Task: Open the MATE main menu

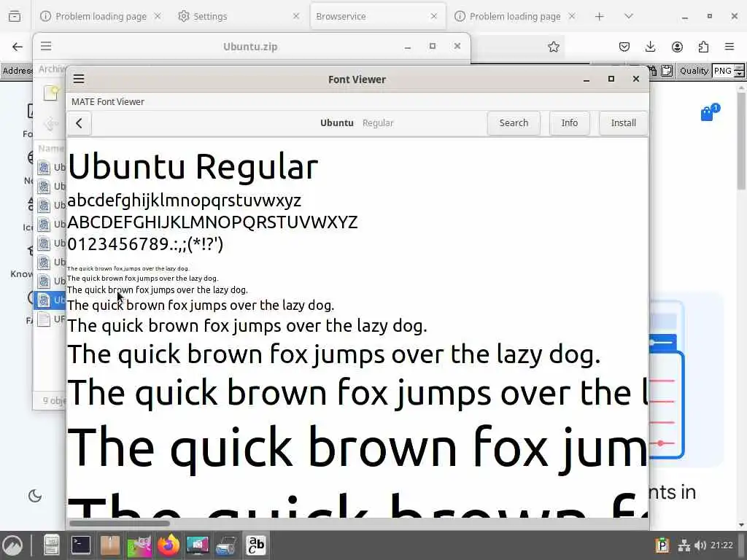Action: (x=13, y=545)
